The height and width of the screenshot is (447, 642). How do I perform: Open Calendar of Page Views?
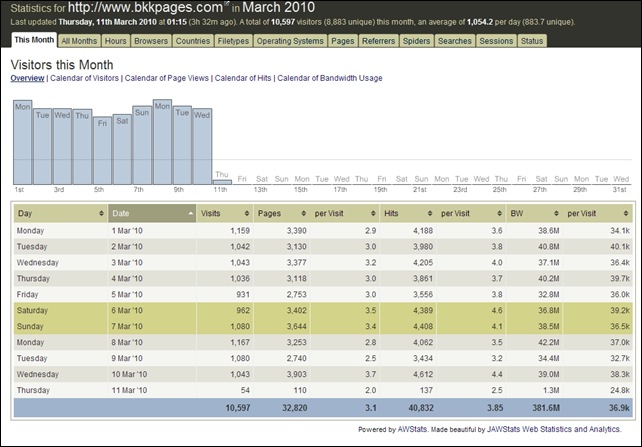point(167,78)
